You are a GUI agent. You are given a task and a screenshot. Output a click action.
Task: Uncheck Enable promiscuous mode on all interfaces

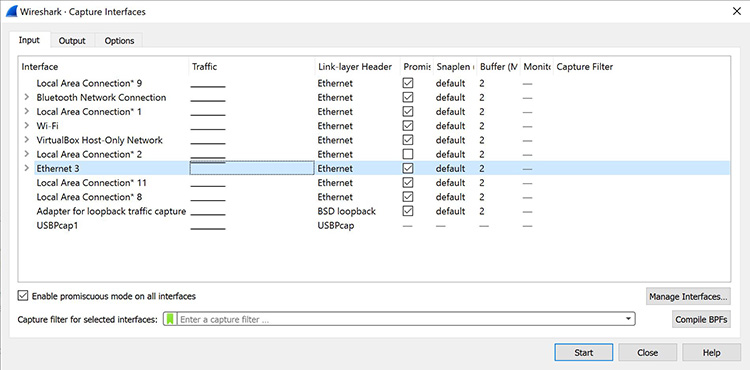tap(22, 296)
